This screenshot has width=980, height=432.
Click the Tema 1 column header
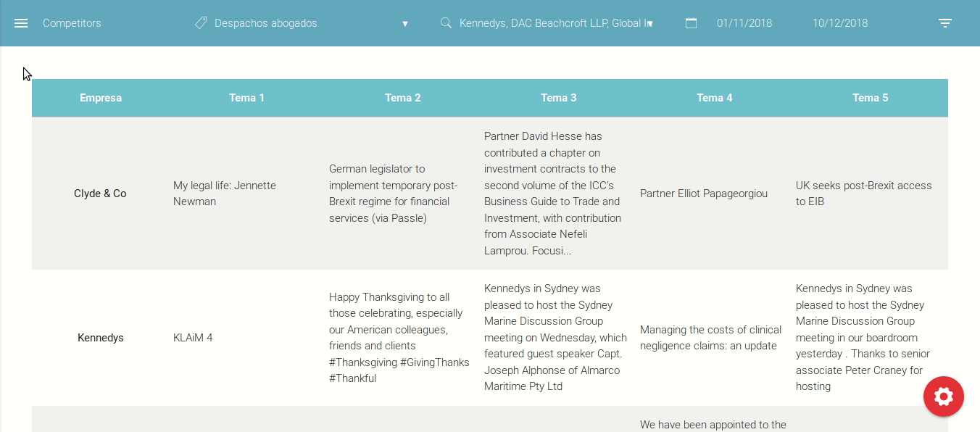(x=247, y=98)
